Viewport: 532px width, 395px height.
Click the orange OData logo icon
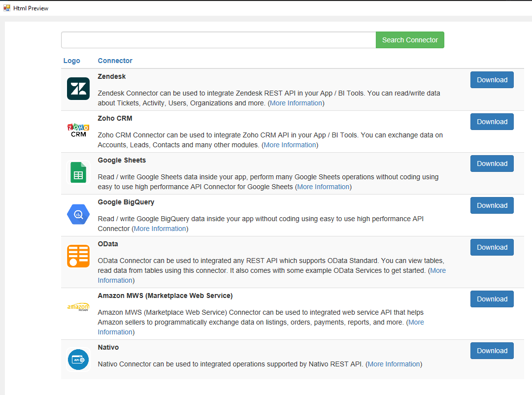point(78,256)
